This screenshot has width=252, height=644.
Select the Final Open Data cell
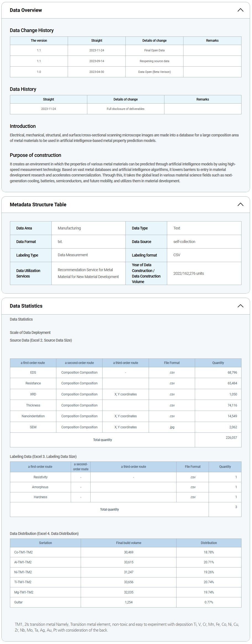coord(154,50)
